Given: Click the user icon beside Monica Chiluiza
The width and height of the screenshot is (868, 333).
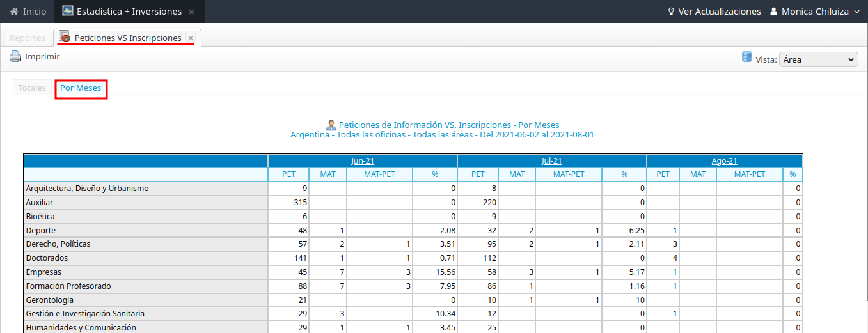Looking at the screenshot, I should tap(773, 12).
